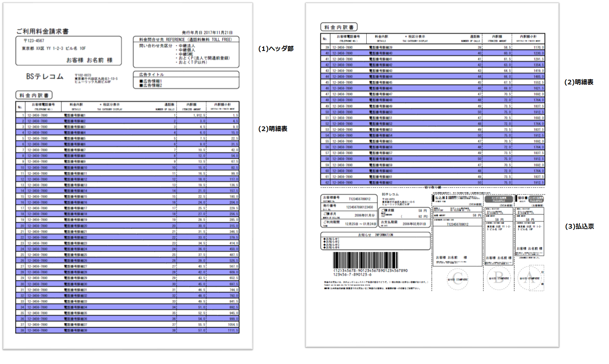Click the 中継SME bullet item
The image size is (609, 364).
pyautogui.click(x=185, y=54)
